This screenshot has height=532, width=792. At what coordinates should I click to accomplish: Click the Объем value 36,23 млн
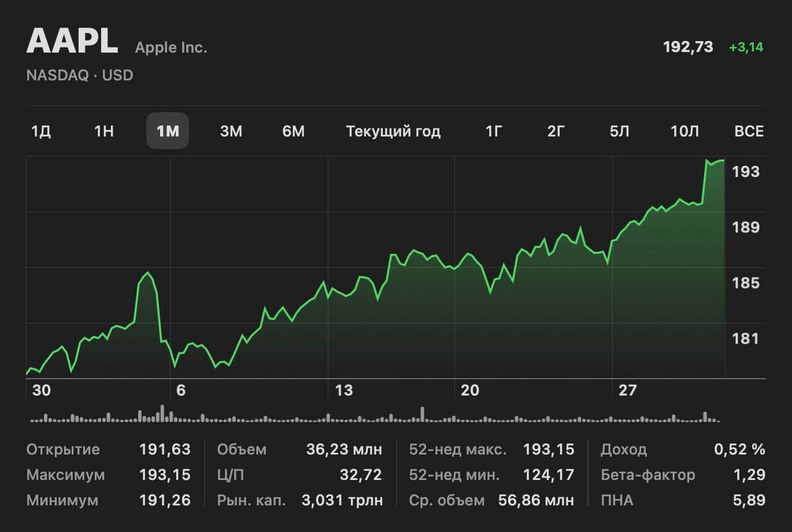(344, 449)
